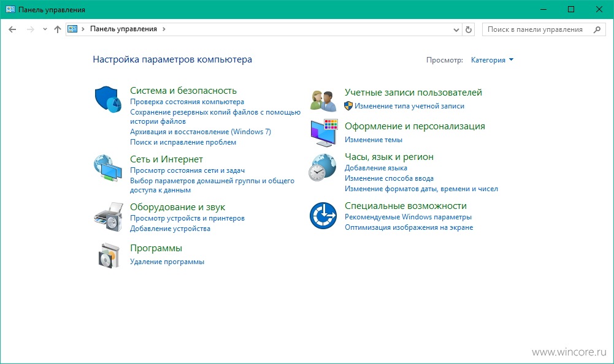
Task: Click Добавление языка link
Action: pyautogui.click(x=375, y=168)
